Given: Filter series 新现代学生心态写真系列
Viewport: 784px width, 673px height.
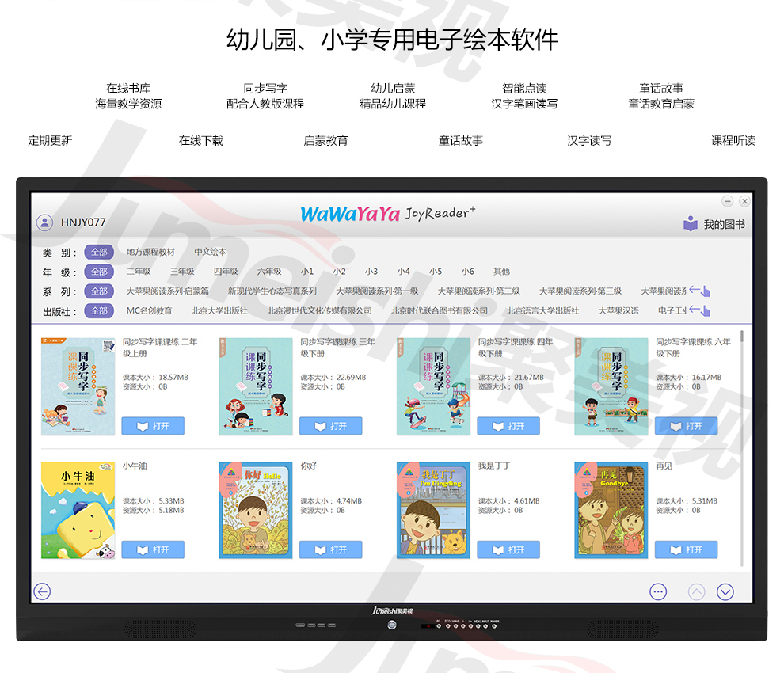Looking at the screenshot, I should click(x=272, y=291).
